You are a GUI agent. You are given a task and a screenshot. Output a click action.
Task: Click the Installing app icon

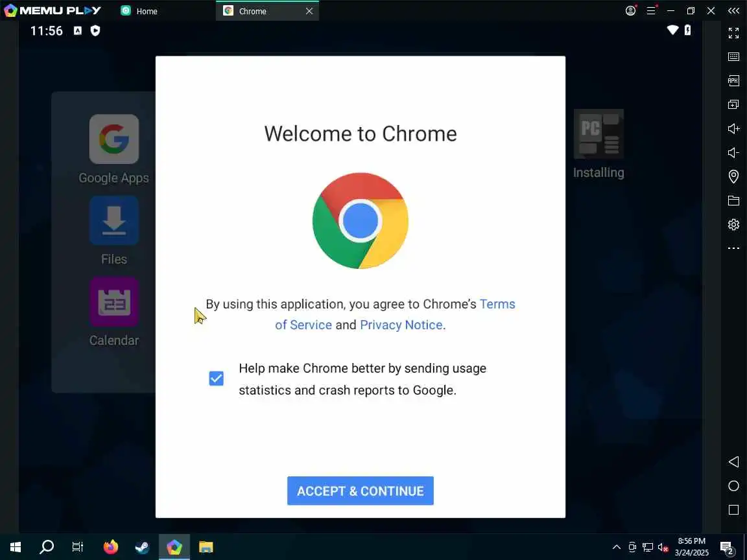[x=599, y=144]
